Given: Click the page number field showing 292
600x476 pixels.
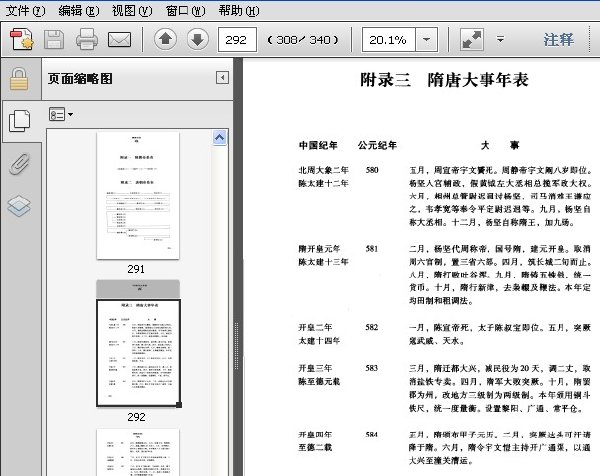Looking at the screenshot, I should (237, 39).
